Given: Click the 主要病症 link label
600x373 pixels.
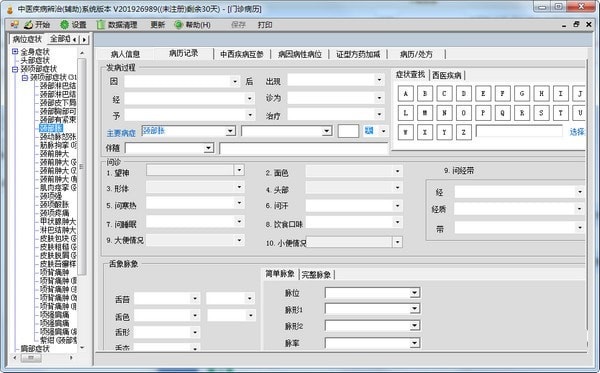Looking at the screenshot, I should point(121,133).
